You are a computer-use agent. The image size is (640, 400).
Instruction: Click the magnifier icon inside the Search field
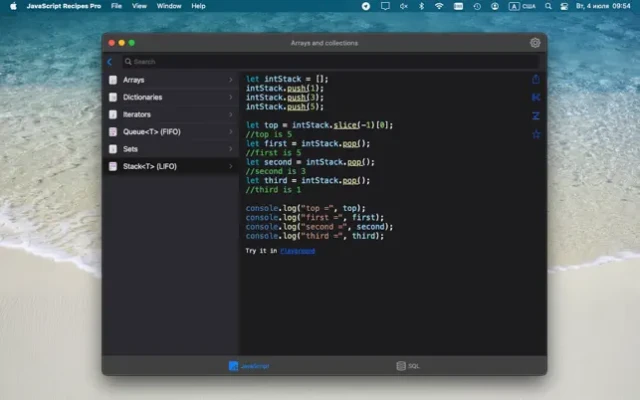point(128,62)
